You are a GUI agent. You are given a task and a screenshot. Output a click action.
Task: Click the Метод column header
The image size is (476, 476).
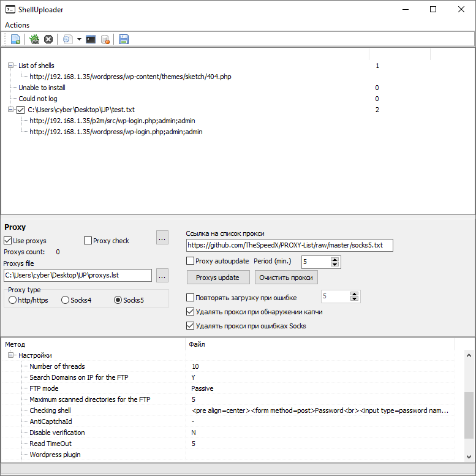click(x=15, y=344)
